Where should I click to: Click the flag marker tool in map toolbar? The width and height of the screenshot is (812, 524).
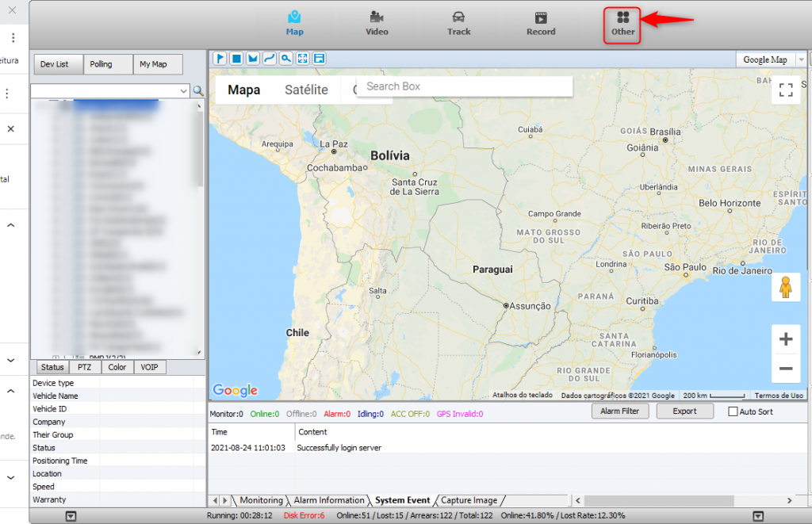[220, 59]
